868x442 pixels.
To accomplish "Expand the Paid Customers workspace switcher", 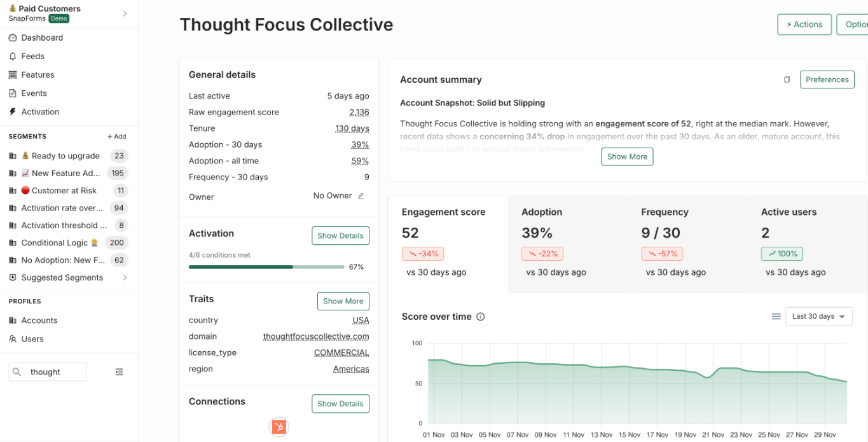I will click(x=125, y=13).
